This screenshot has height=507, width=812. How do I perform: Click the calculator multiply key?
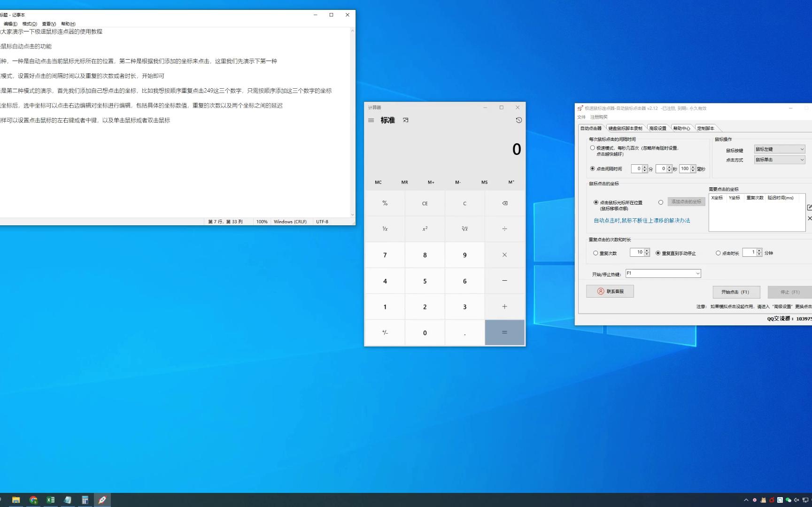[x=505, y=255]
